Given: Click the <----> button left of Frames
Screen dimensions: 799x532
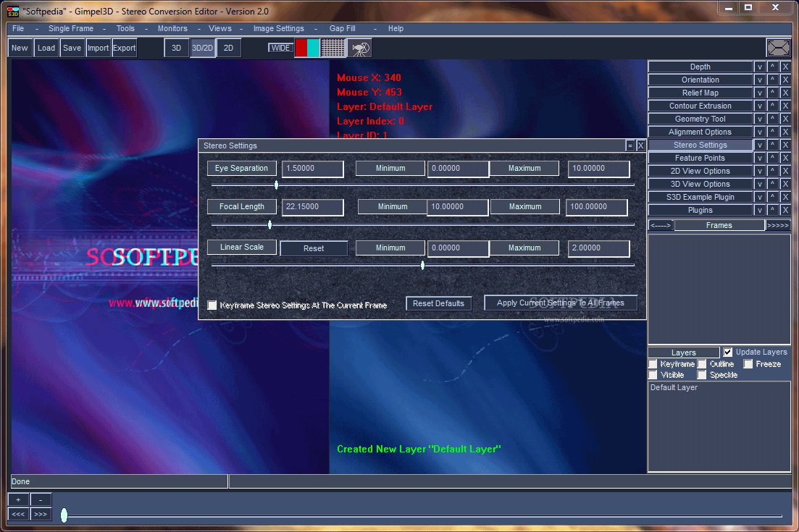Looking at the screenshot, I should coord(661,226).
